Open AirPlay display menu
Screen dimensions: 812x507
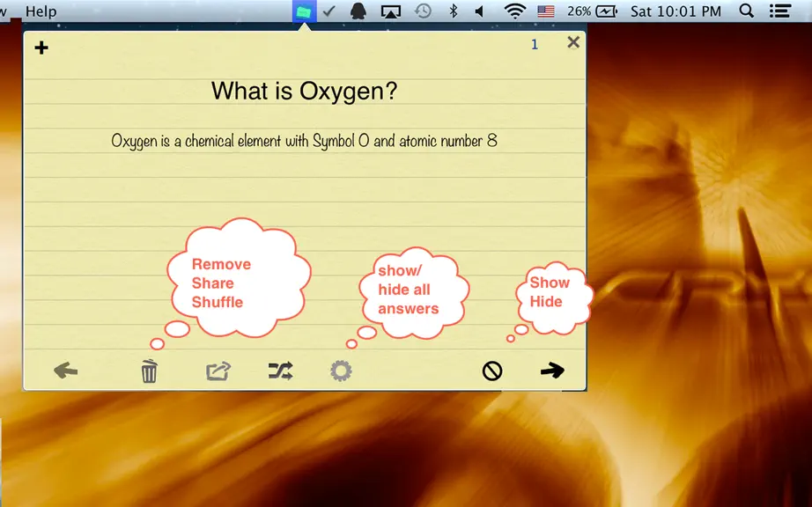click(x=391, y=11)
